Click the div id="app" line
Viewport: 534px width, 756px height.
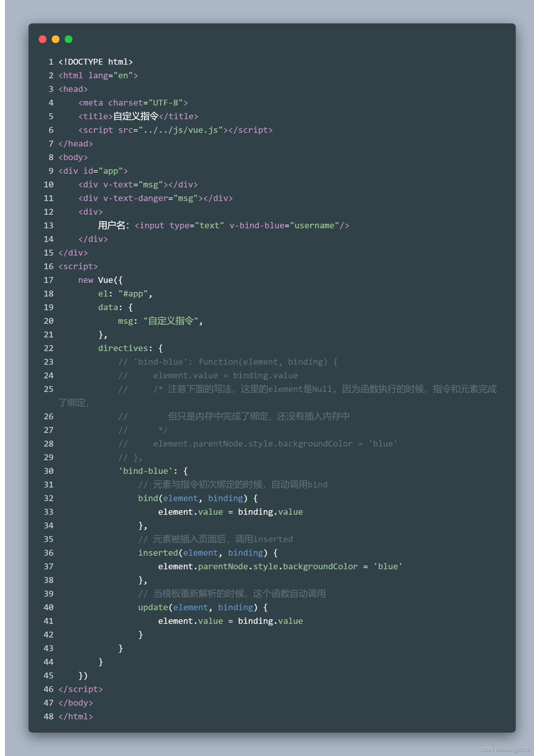point(93,171)
